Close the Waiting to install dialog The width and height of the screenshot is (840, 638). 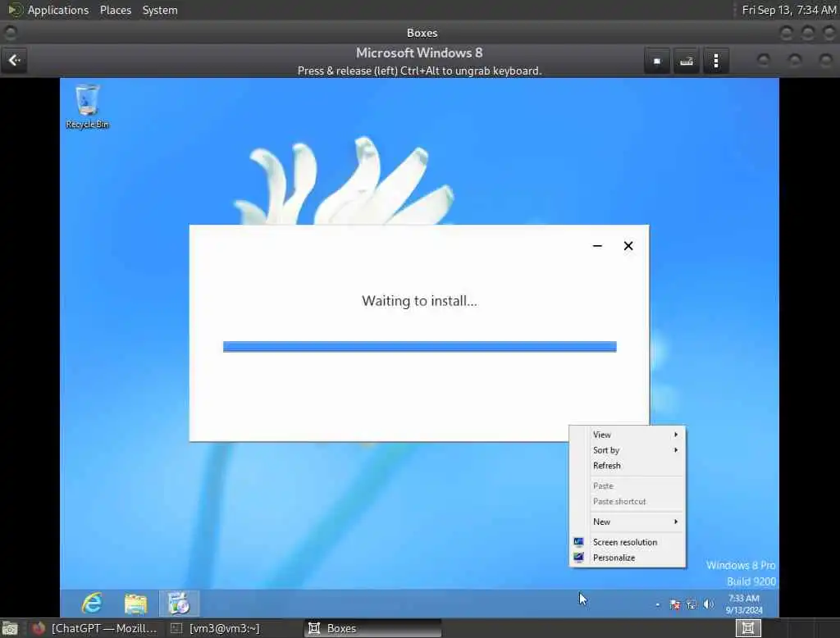pyautogui.click(x=628, y=246)
